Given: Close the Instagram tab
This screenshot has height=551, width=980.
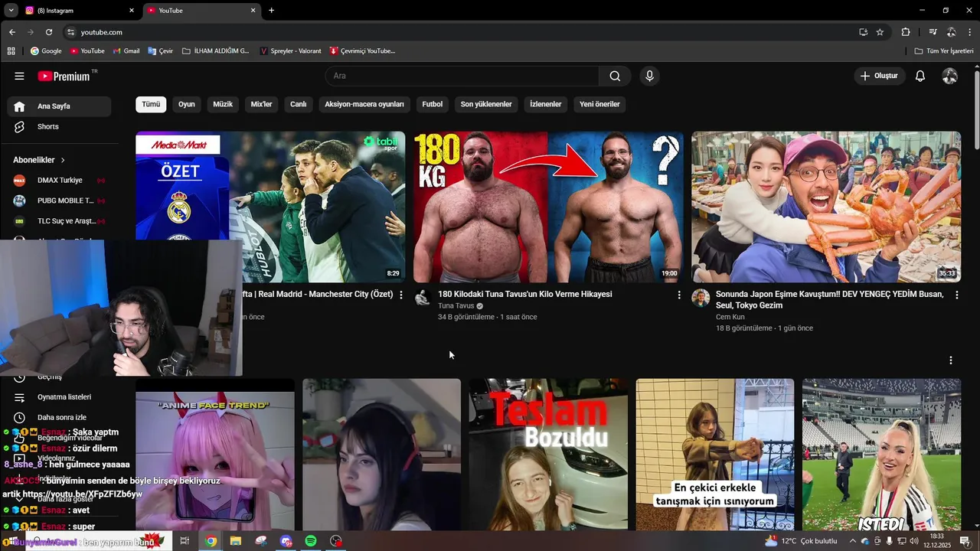Looking at the screenshot, I should pos(132,11).
